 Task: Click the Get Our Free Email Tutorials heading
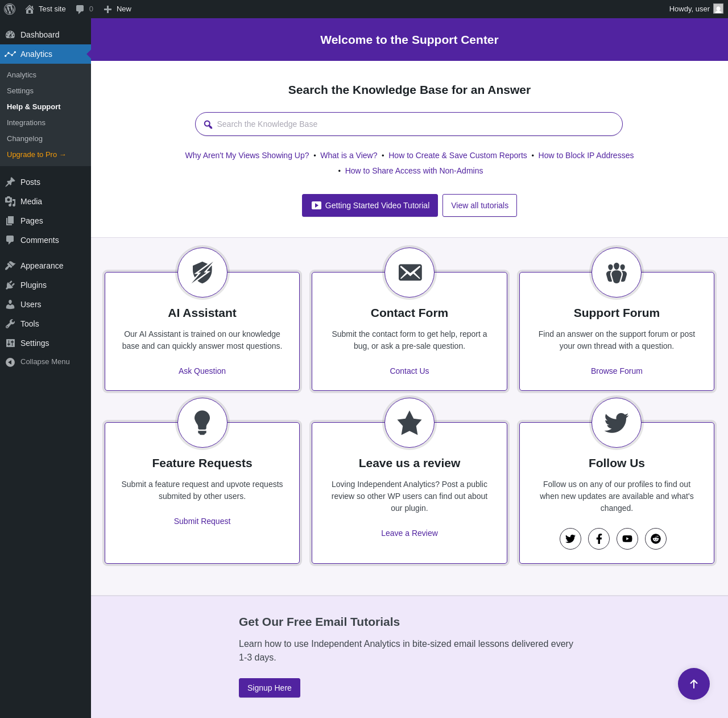[x=319, y=622]
